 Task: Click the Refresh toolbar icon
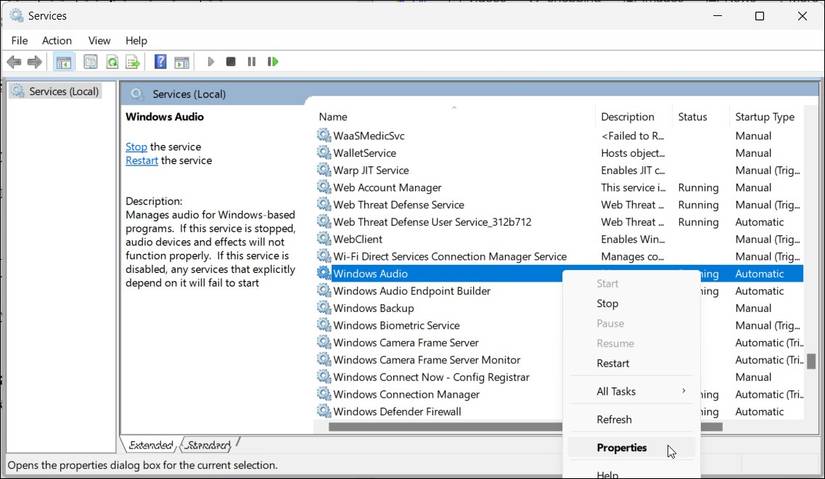pyautogui.click(x=112, y=62)
